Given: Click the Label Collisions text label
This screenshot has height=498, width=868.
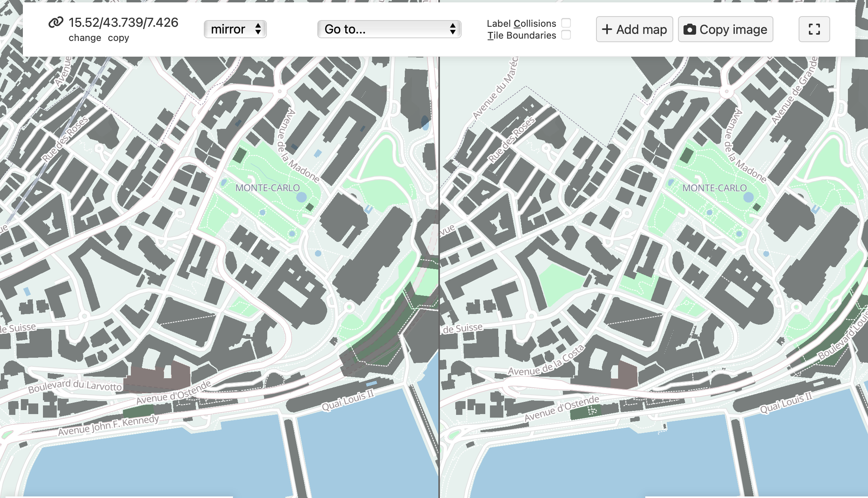Looking at the screenshot, I should point(521,23).
